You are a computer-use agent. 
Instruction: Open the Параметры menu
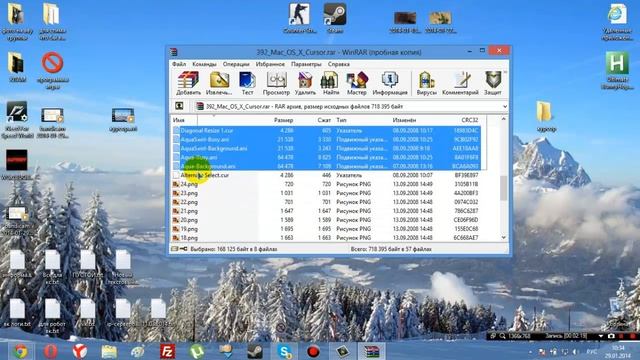coord(306,64)
